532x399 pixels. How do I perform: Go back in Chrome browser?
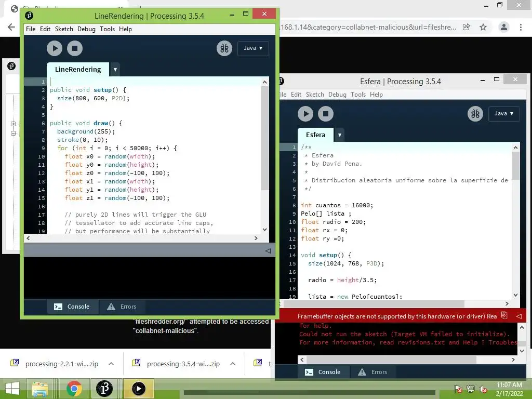click(x=11, y=27)
